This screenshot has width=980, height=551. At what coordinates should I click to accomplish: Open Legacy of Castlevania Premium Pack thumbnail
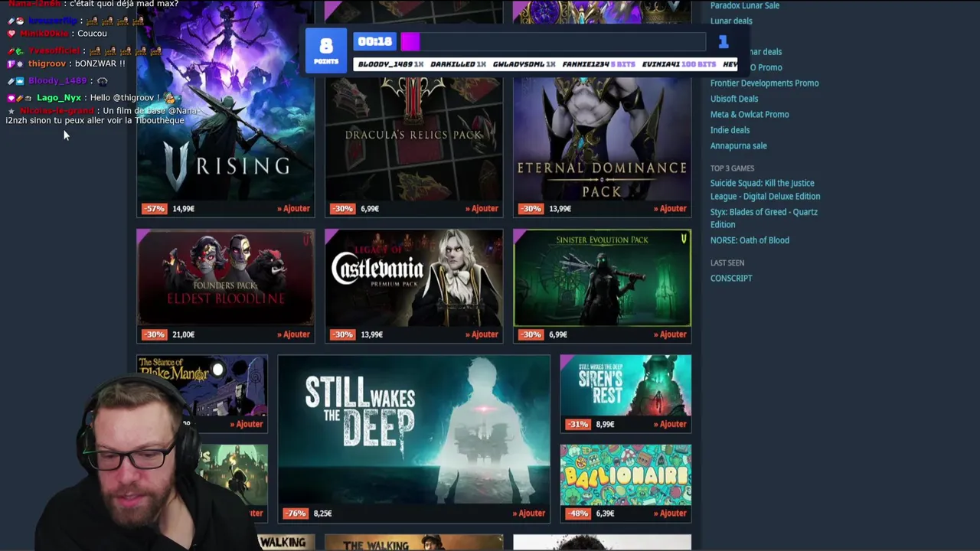point(413,278)
